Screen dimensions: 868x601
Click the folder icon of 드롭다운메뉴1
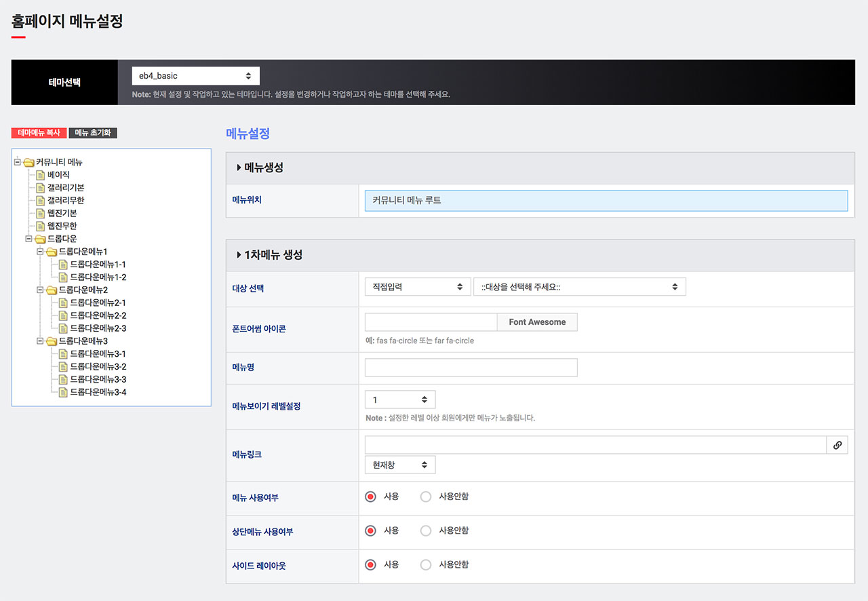pyautogui.click(x=52, y=252)
